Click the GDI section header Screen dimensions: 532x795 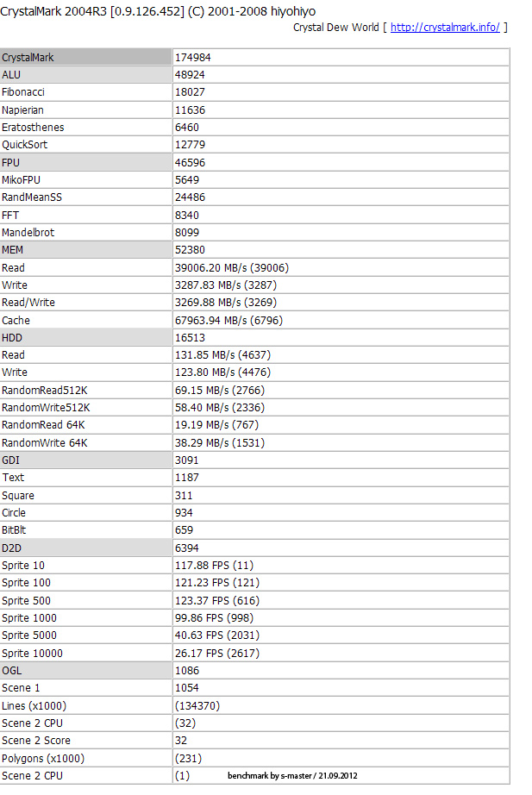click(x=11, y=460)
